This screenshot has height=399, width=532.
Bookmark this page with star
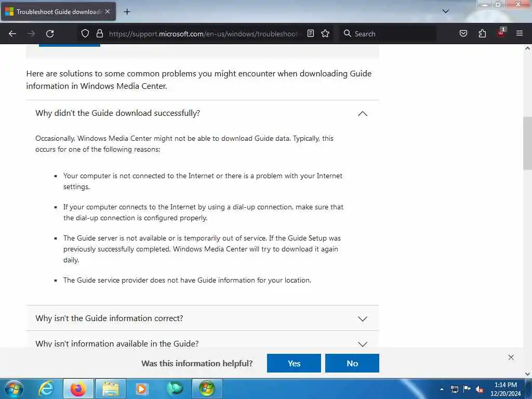[325, 34]
